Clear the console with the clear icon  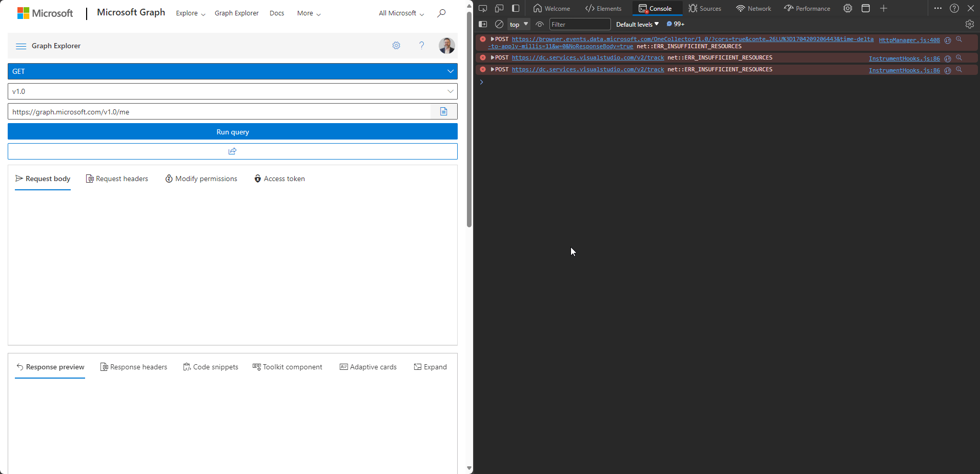[498, 24]
